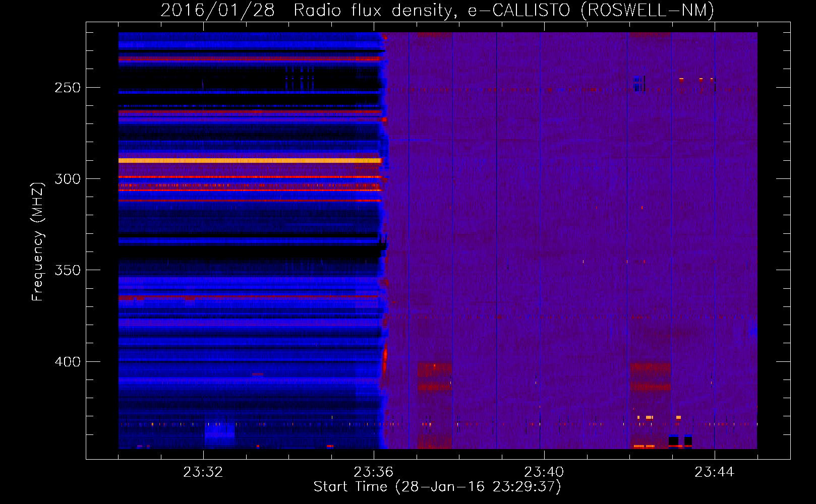Click the 23:36 time tick label
816x504 pixels.
tap(374, 472)
